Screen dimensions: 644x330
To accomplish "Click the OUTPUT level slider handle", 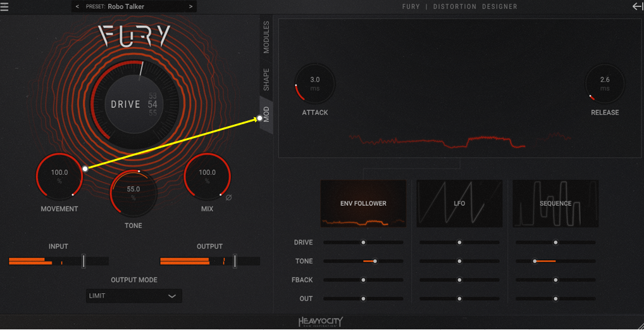I will click(x=235, y=262).
